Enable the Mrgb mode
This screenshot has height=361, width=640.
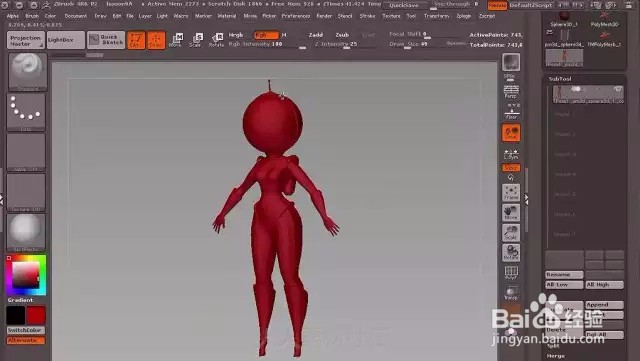(236, 35)
